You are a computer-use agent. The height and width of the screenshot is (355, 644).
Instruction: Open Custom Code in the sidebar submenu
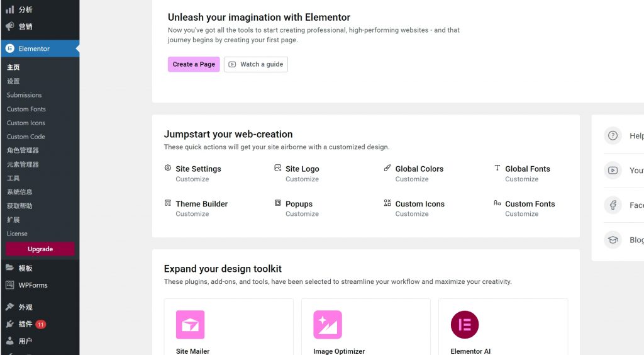(x=26, y=137)
